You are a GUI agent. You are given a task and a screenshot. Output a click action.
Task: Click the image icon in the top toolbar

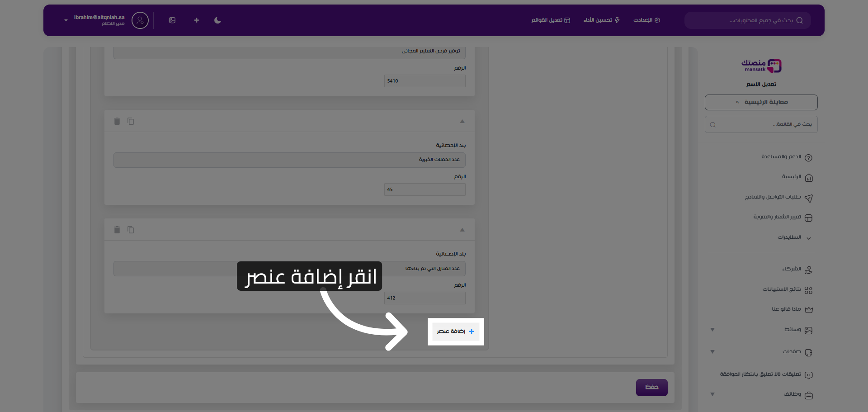[172, 20]
